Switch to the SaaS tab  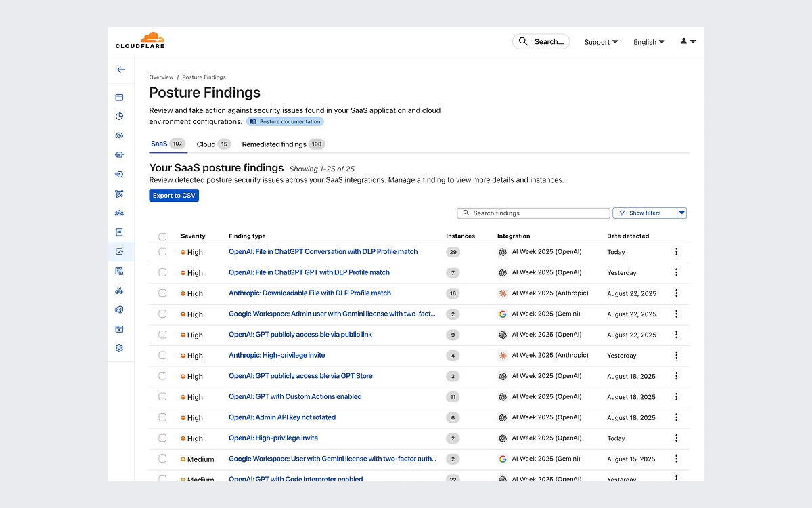click(168, 144)
